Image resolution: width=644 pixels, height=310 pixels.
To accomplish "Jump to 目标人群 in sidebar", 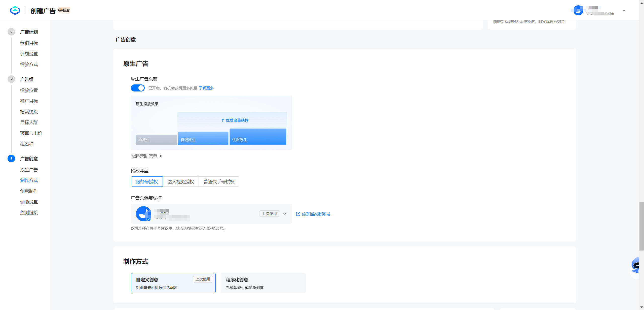I will 29,122.
